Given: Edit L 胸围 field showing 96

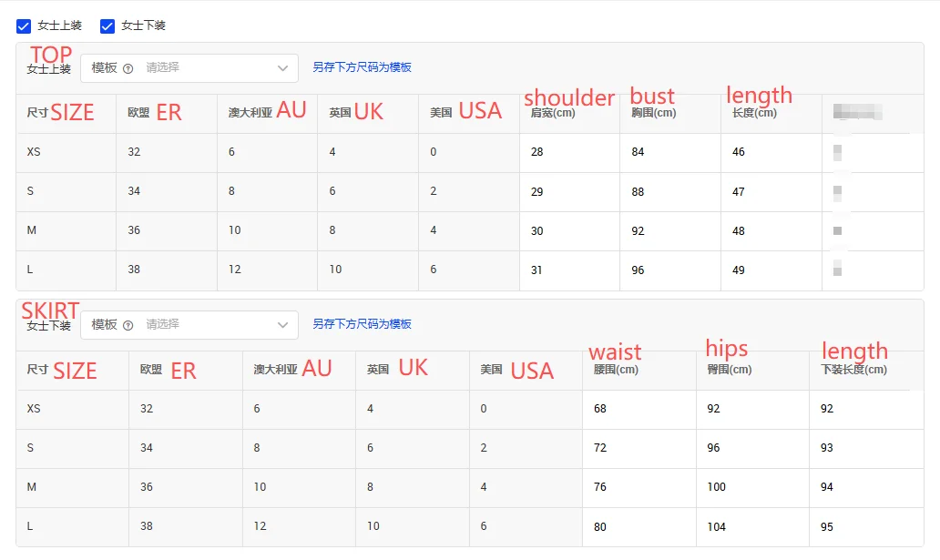Looking at the screenshot, I should (669, 270).
